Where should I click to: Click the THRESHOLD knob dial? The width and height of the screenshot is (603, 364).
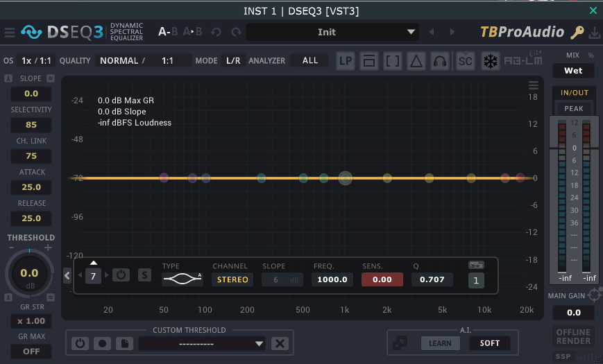[x=29, y=274]
